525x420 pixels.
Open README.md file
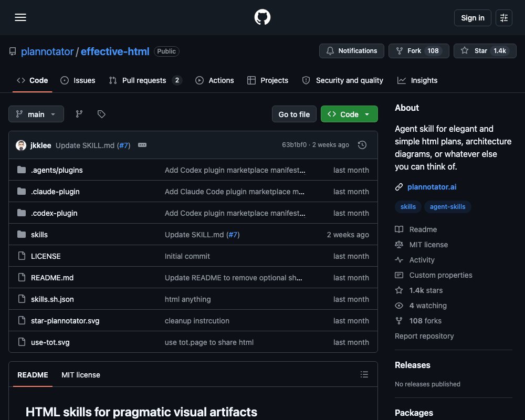coord(52,278)
